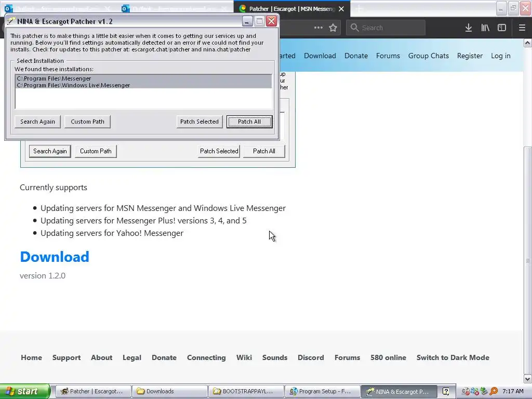Switch to Downloads folder taskbar button
532x399 pixels.
click(x=170, y=391)
